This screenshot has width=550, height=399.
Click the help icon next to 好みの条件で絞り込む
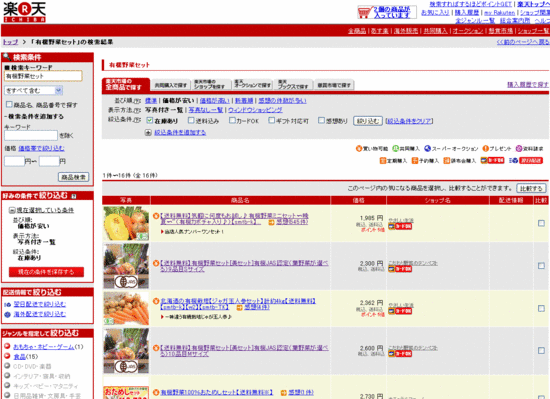[74, 196]
